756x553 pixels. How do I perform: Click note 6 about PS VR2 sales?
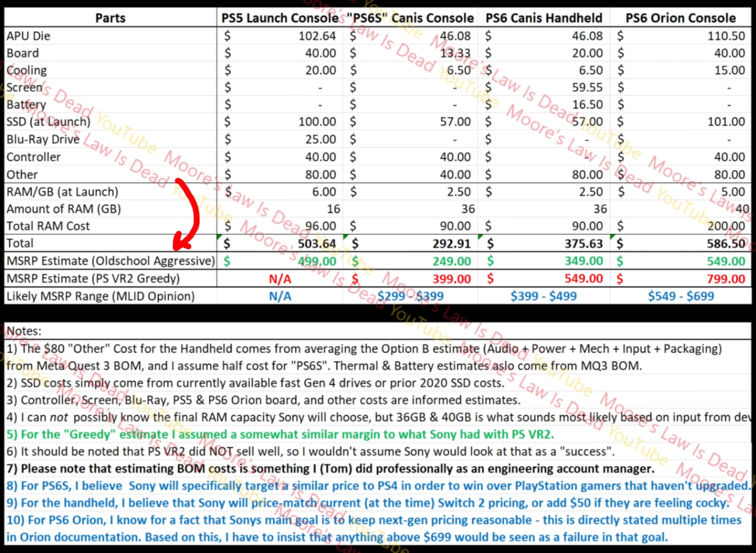pyautogui.click(x=310, y=452)
